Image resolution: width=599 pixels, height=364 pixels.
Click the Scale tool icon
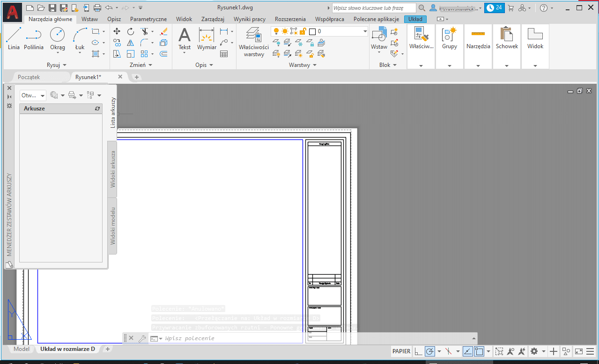click(x=131, y=54)
